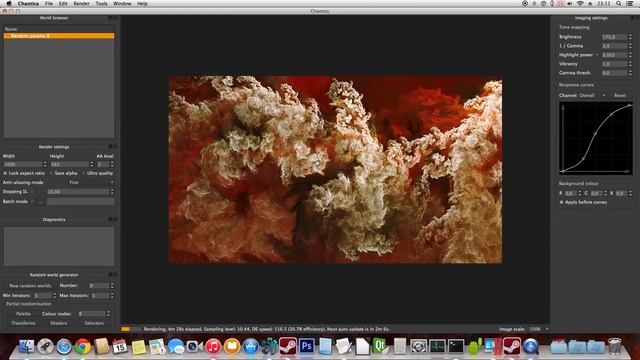This screenshot has width=640, height=360.
Task: Click the Palette randomisation button
Action: pos(23,313)
